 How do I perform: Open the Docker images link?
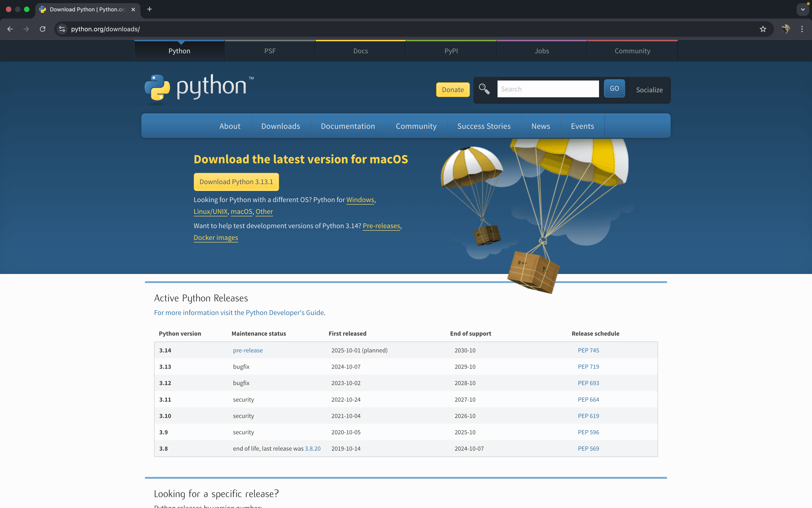click(216, 237)
